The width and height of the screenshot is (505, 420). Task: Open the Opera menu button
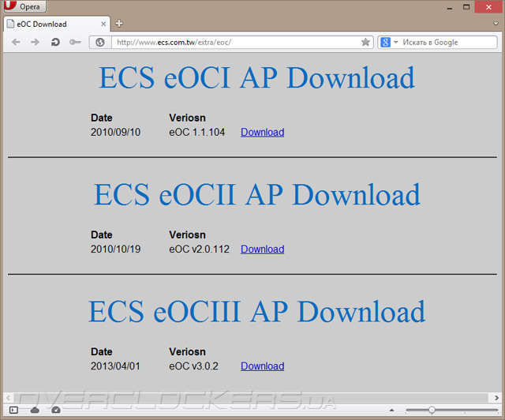(x=24, y=6)
